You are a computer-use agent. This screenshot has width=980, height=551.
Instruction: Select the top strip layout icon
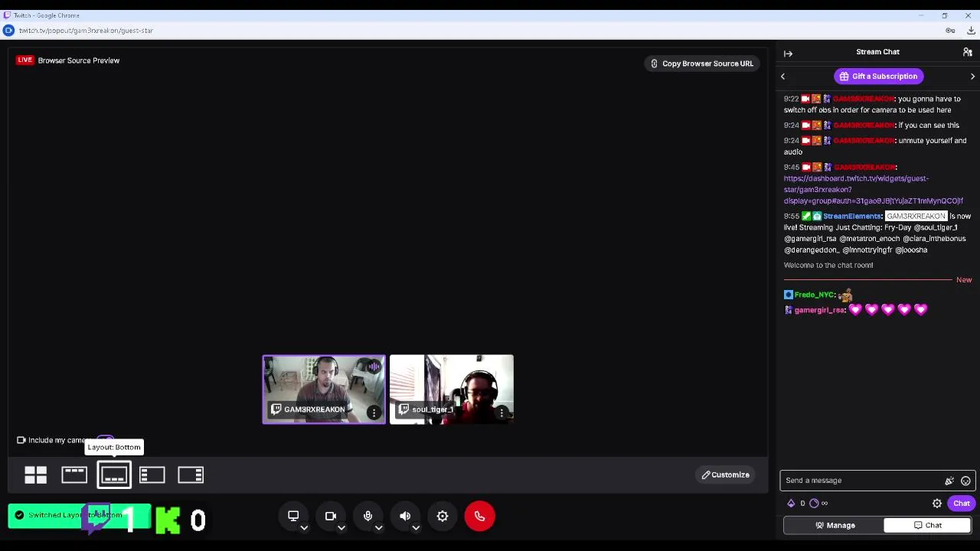tap(74, 475)
